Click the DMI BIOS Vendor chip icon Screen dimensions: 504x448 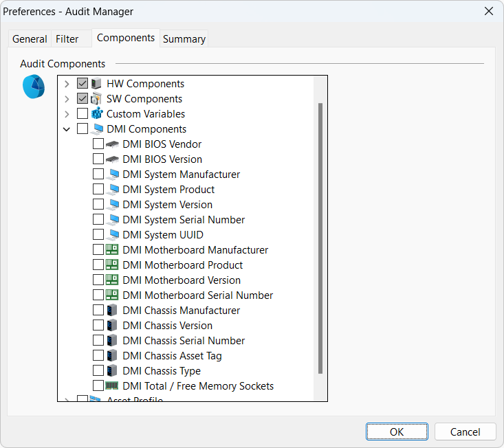click(112, 144)
